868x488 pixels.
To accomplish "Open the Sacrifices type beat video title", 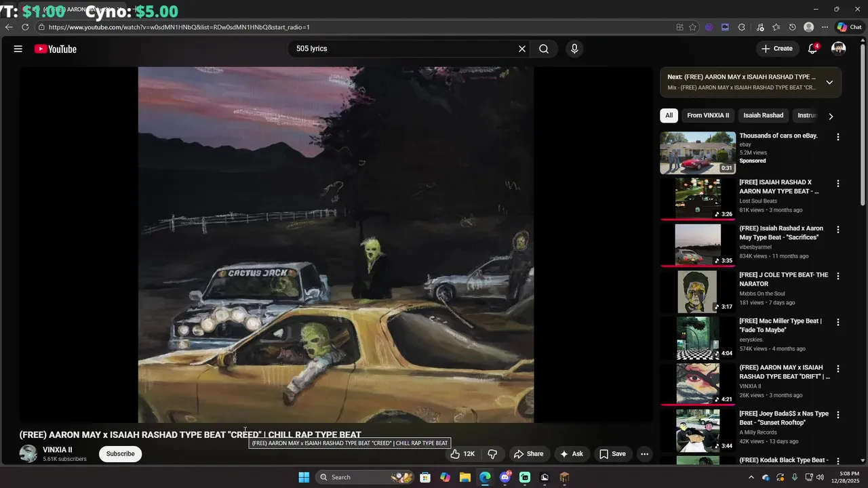I will tap(781, 232).
